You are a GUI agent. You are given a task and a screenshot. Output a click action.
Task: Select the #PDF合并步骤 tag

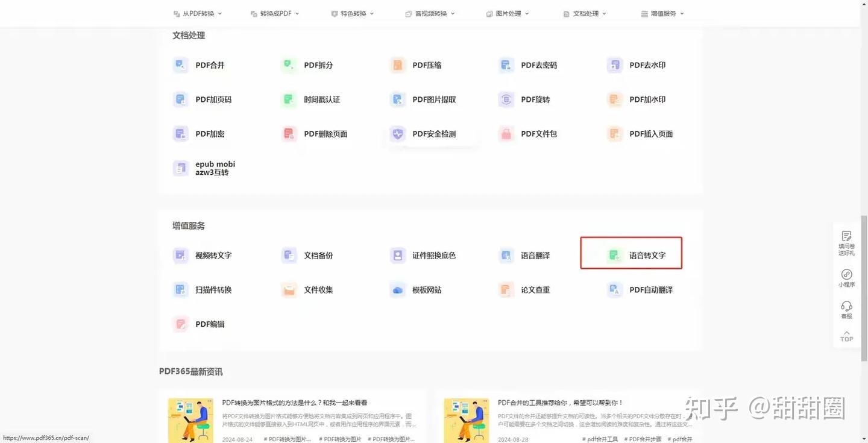pyautogui.click(x=643, y=439)
